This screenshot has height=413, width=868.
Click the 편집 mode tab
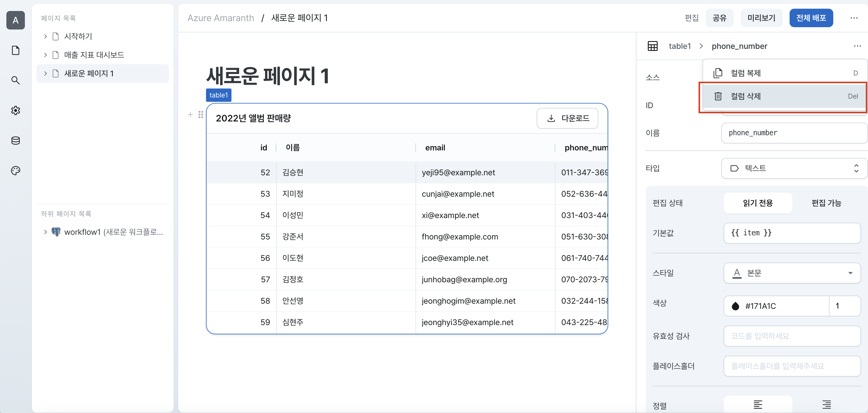point(692,18)
